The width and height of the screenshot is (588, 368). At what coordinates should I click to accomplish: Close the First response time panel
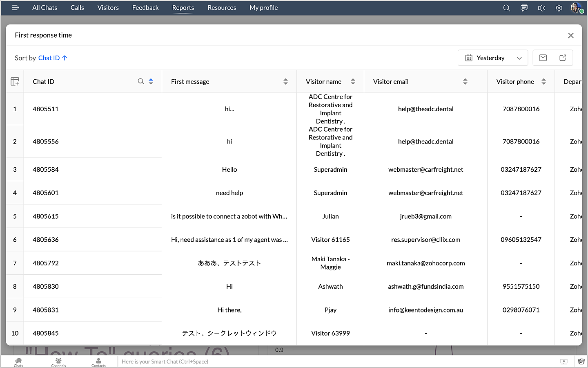point(571,36)
